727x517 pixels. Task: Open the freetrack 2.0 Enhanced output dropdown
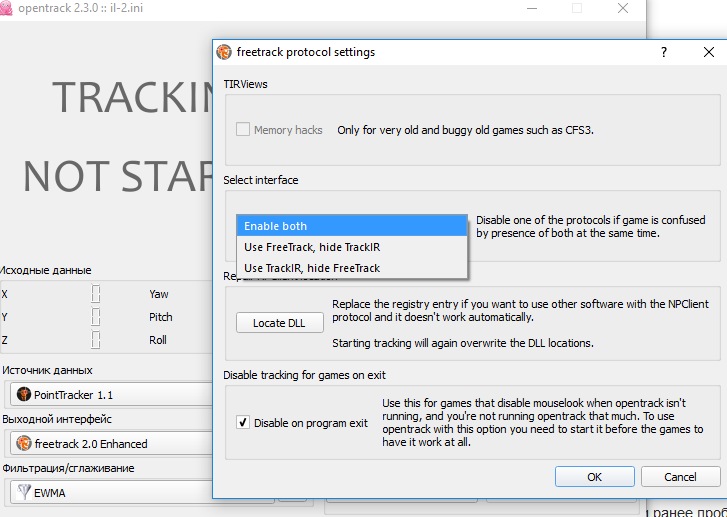[x=111, y=444]
